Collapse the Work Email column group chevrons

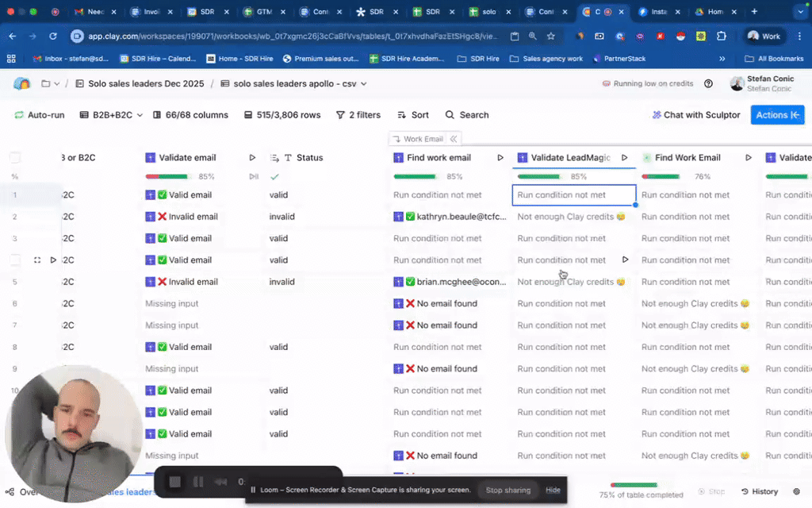454,139
